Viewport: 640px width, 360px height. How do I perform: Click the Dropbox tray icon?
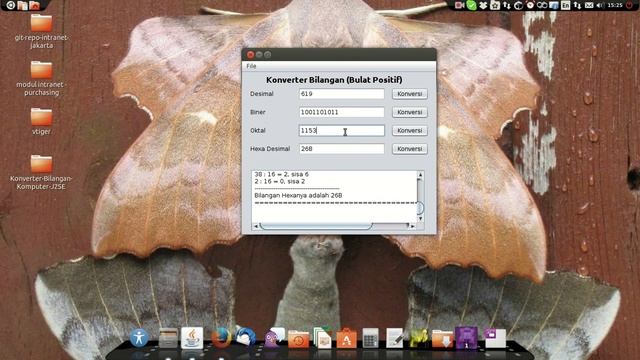tap(483, 5)
